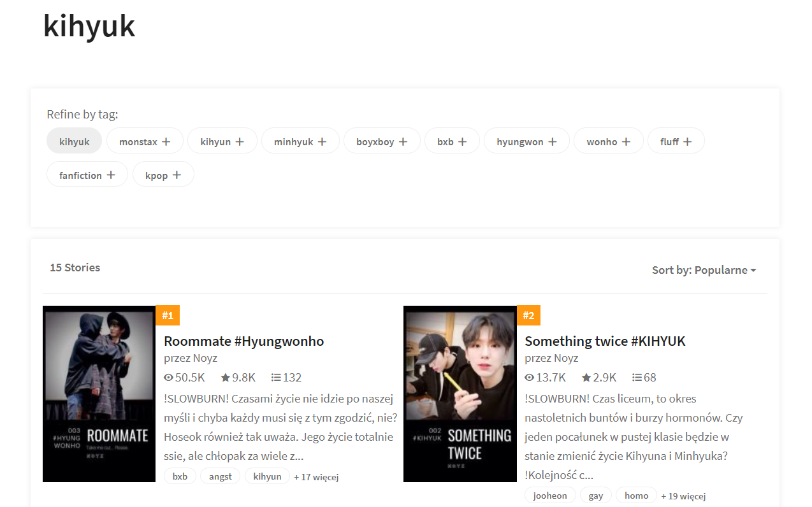Click 'przez Noyz' author under Roommate
Image resolution: width=812 pixels, height=507 pixels.
coord(191,358)
